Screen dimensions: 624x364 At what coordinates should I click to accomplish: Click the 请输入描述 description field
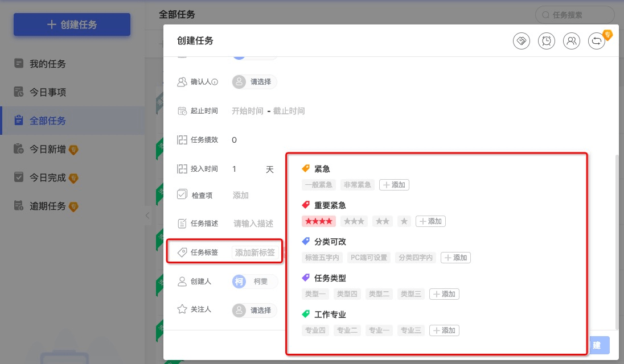[x=253, y=224]
